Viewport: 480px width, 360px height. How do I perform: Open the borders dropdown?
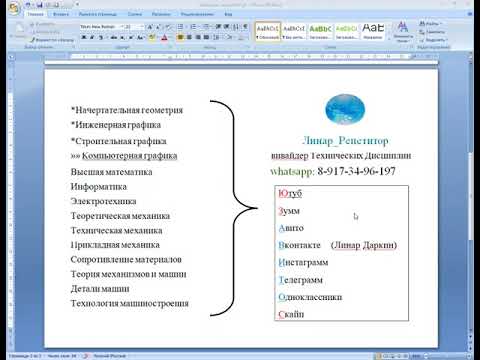click(x=242, y=37)
